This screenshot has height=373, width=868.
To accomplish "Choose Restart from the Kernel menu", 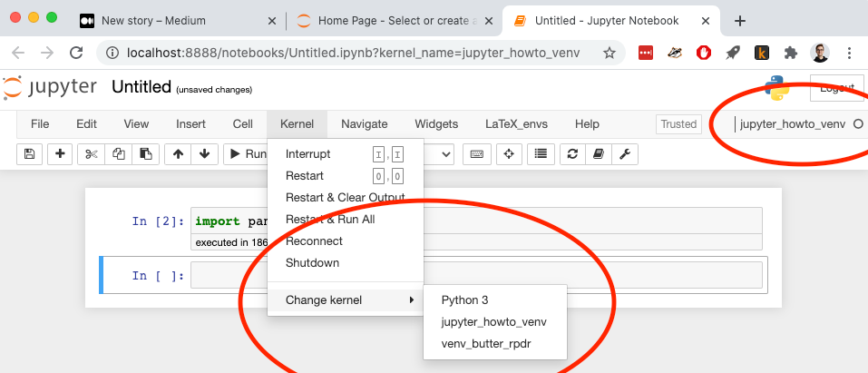I will [346, 176].
